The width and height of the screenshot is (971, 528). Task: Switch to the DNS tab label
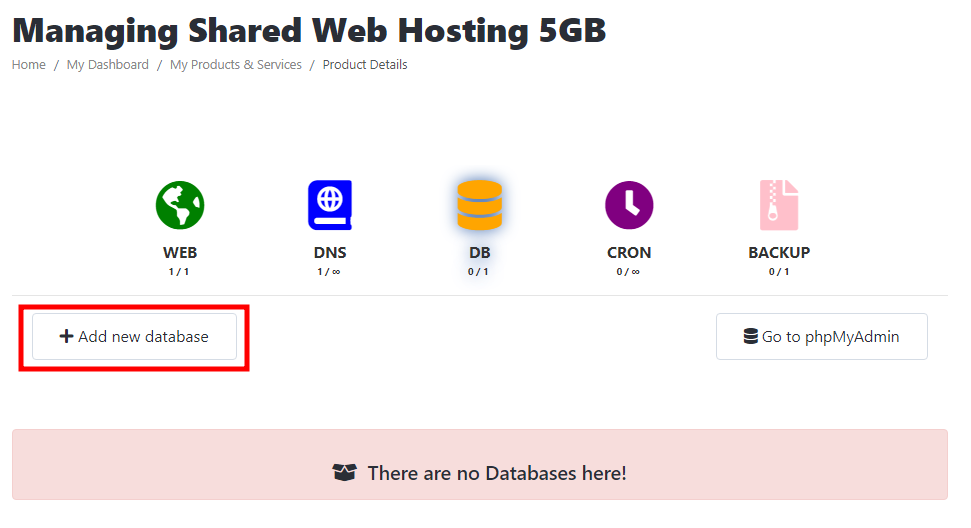pos(330,253)
